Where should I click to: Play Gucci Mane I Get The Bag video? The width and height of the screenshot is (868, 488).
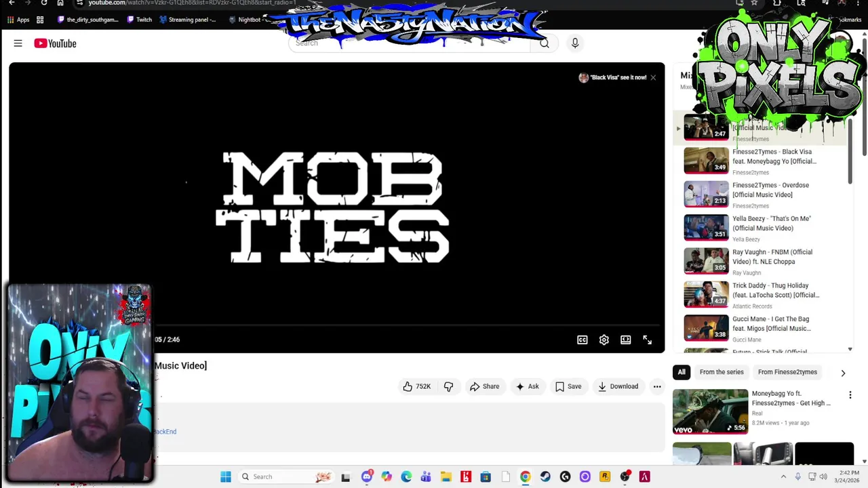772,324
